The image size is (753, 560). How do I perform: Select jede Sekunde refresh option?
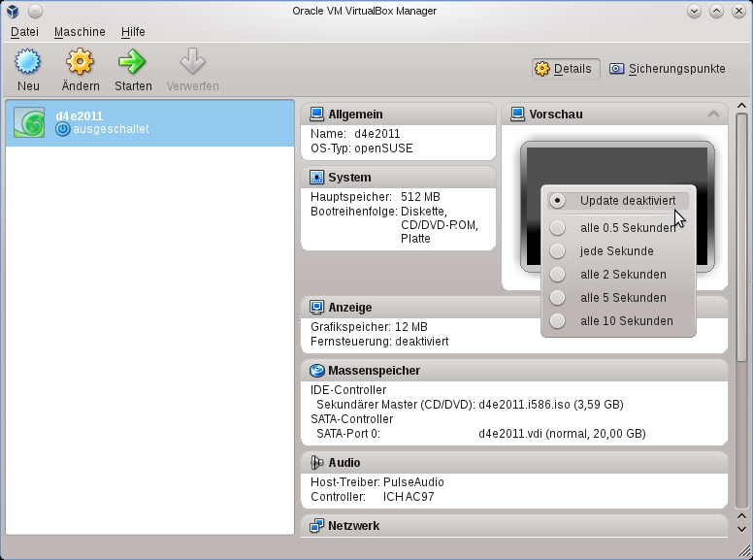pos(618,250)
